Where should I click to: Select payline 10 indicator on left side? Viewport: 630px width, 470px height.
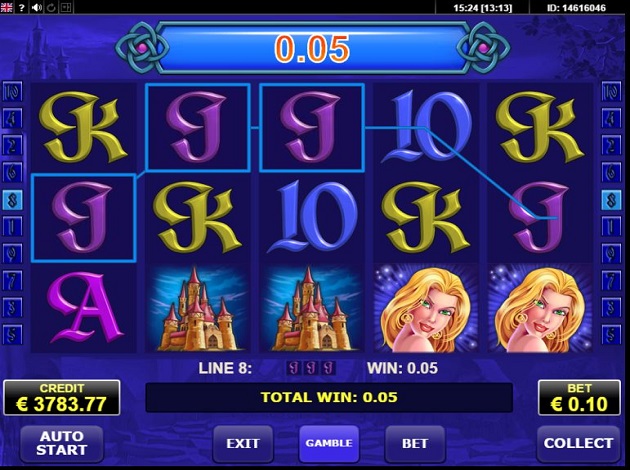(x=12, y=92)
